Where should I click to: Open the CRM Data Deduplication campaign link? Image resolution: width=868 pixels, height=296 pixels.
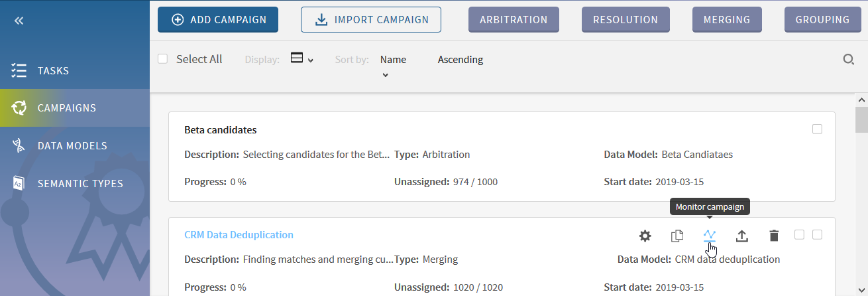[x=239, y=235]
